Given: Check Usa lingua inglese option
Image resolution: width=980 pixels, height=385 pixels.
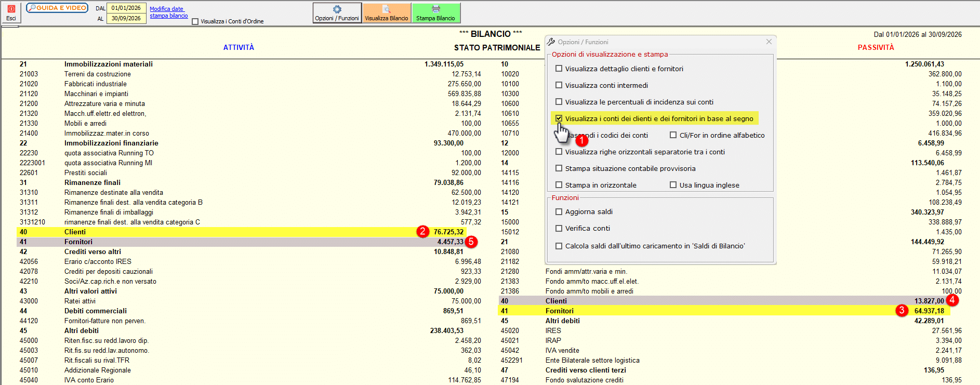Looking at the screenshot, I should [x=673, y=185].
